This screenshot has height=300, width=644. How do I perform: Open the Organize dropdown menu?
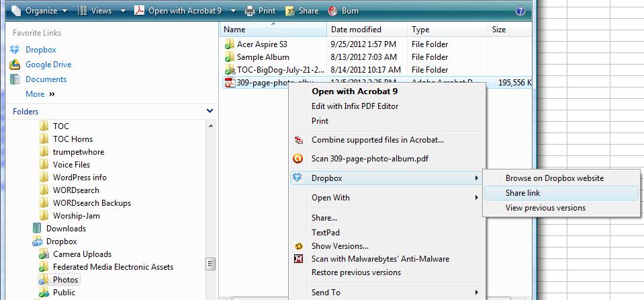[40, 11]
